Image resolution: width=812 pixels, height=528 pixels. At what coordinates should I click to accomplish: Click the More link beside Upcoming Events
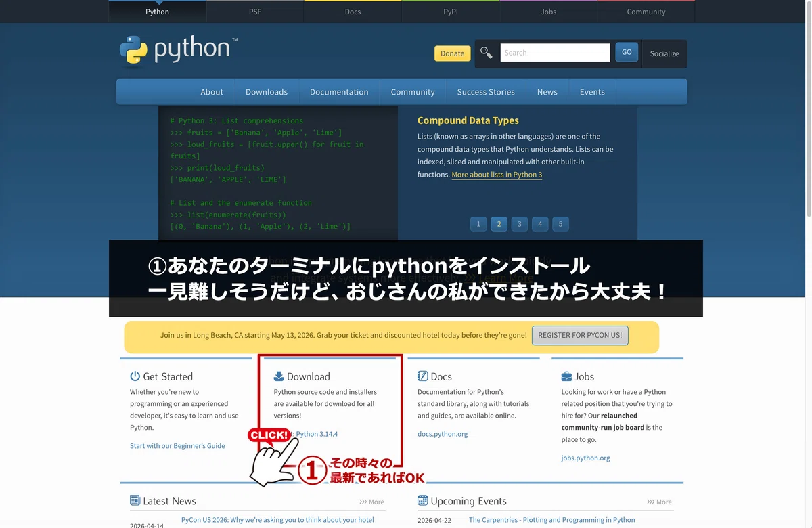[659, 502]
